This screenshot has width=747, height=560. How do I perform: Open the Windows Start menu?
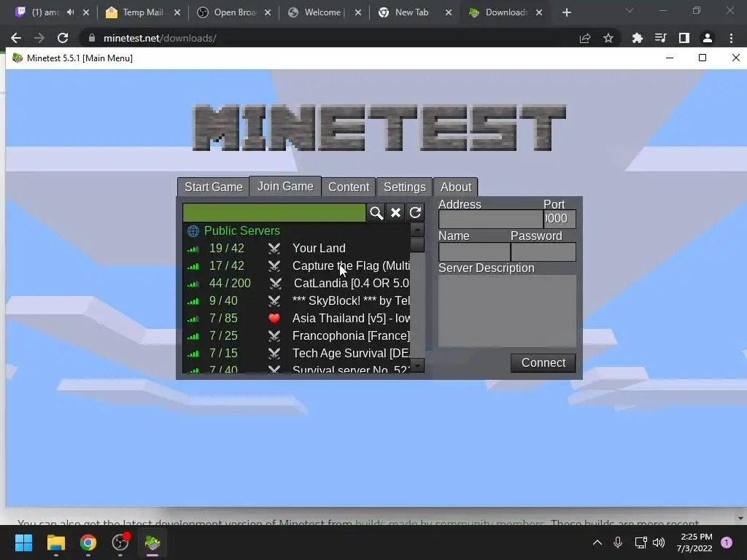pos(23,542)
